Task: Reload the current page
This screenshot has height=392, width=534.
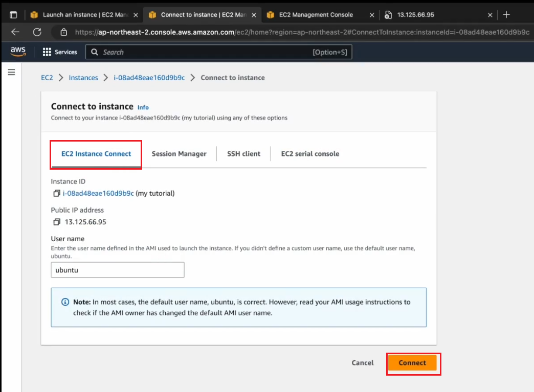Action: 37,32
